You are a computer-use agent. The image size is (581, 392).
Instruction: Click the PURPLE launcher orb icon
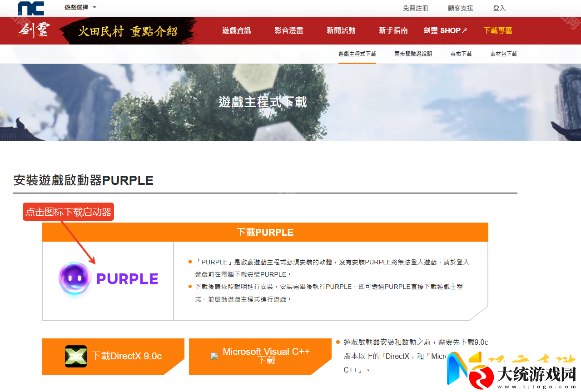75,279
